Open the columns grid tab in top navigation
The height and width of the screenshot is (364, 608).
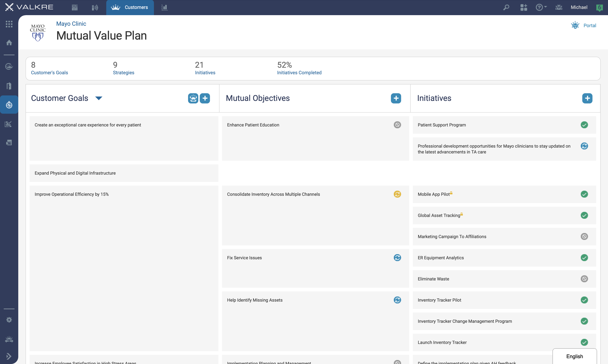pyautogui.click(x=75, y=7)
